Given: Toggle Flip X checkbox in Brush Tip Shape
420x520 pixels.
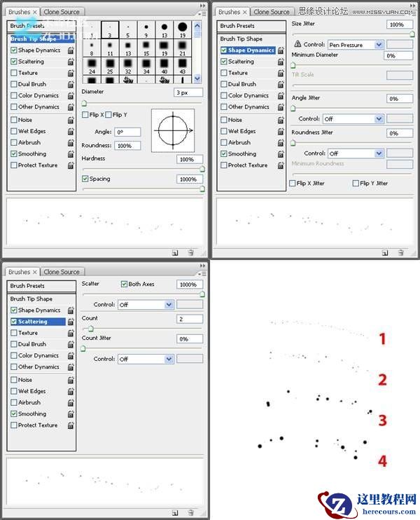Looking at the screenshot, I should click(85, 115).
